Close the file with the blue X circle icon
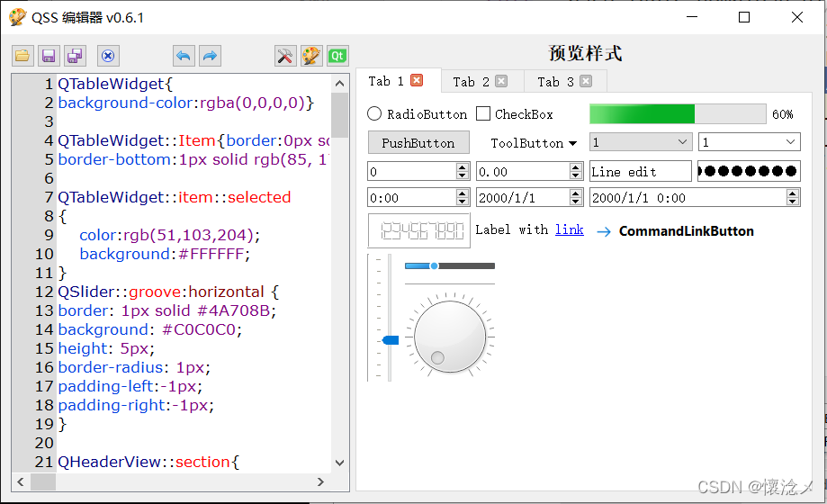 tap(108, 56)
